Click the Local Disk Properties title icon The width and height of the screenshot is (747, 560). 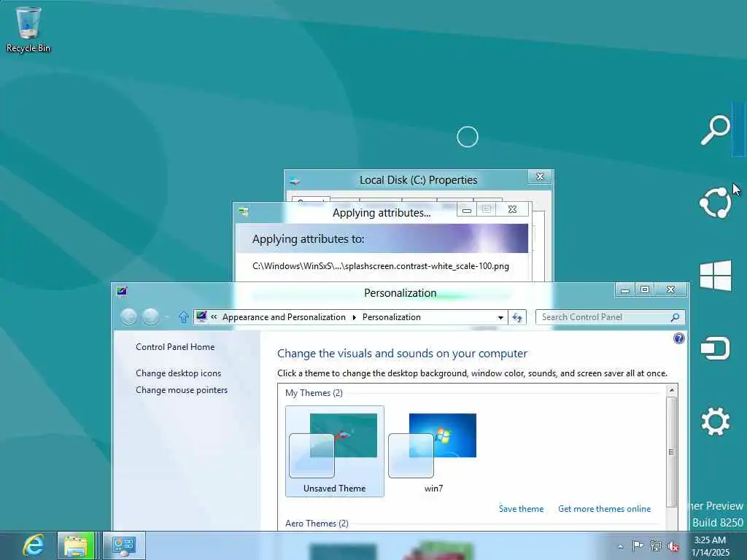[x=295, y=181]
